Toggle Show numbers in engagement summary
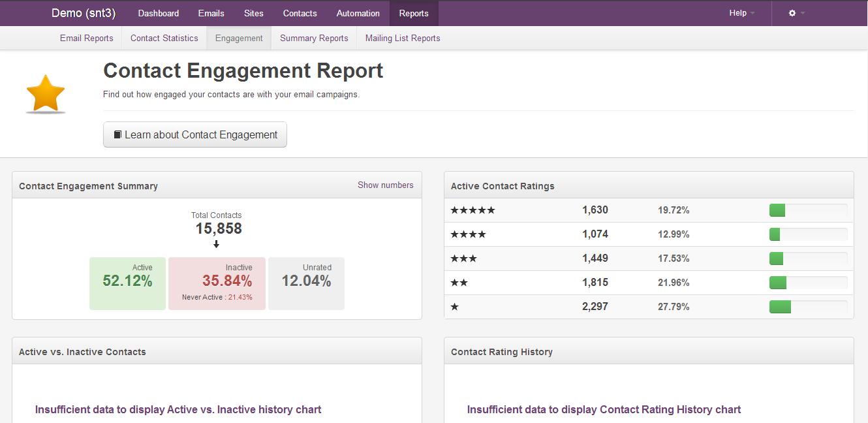868x423 pixels. click(385, 185)
